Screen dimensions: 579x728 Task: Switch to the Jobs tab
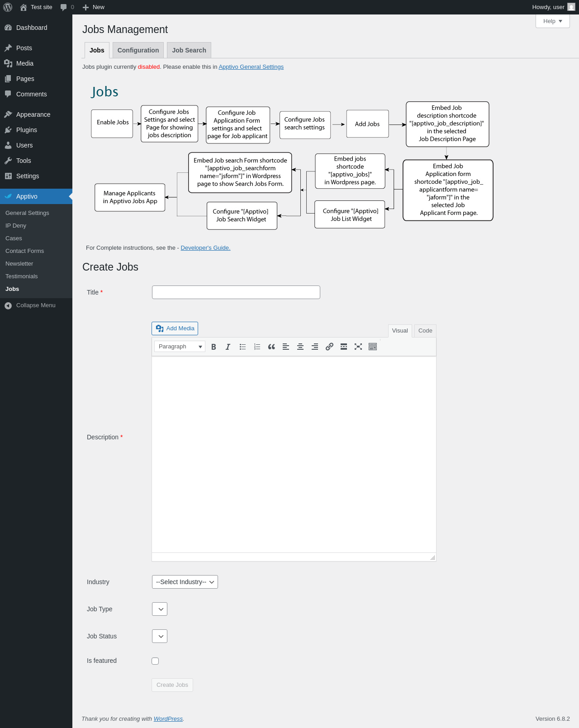[x=97, y=50]
